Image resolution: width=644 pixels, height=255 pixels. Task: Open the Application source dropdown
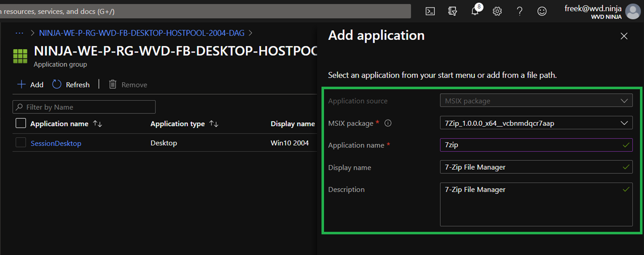(x=536, y=101)
